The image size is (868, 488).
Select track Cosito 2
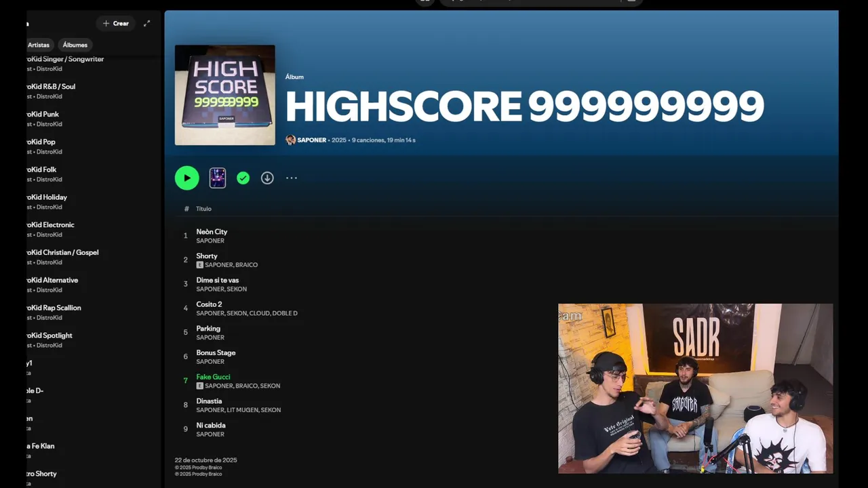pos(209,304)
